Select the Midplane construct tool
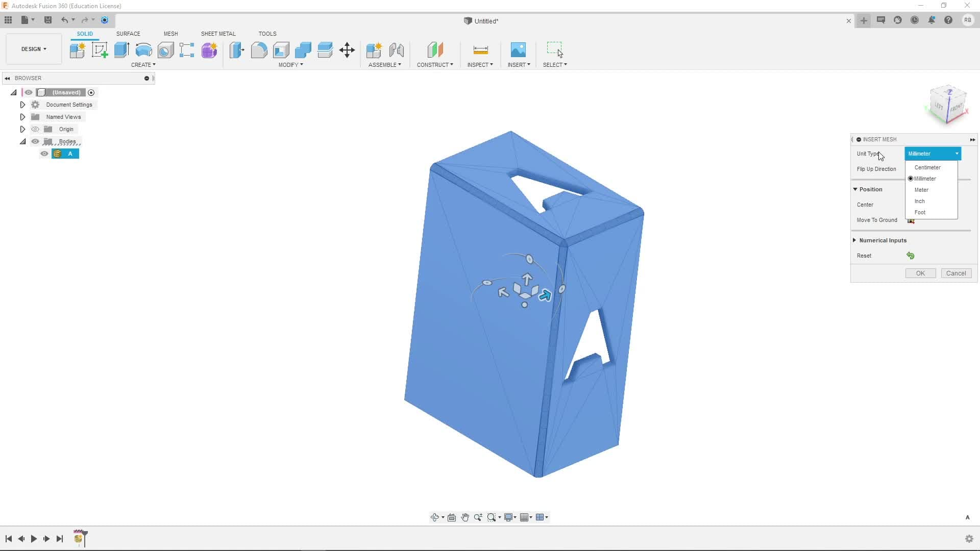The image size is (980, 551). [x=435, y=50]
